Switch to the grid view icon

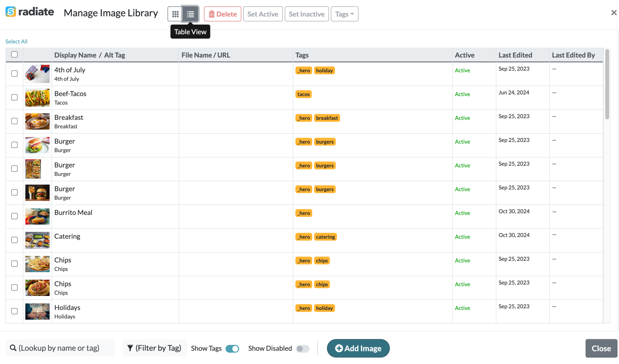(175, 14)
